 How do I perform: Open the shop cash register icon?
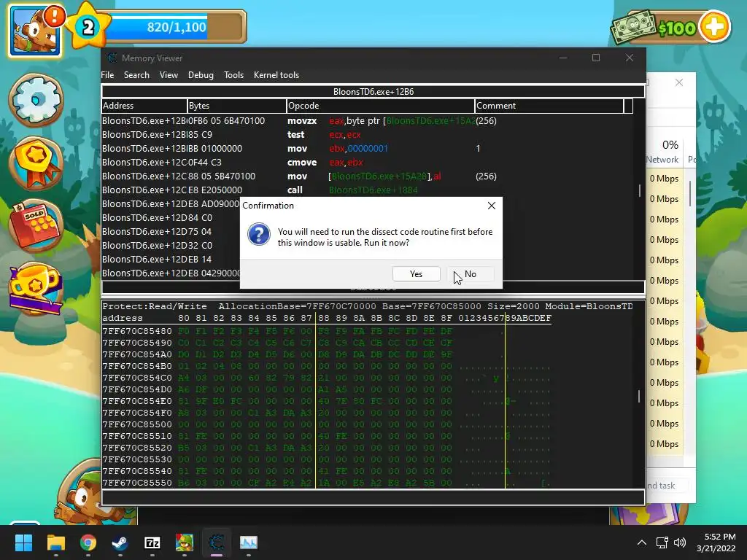[36, 226]
